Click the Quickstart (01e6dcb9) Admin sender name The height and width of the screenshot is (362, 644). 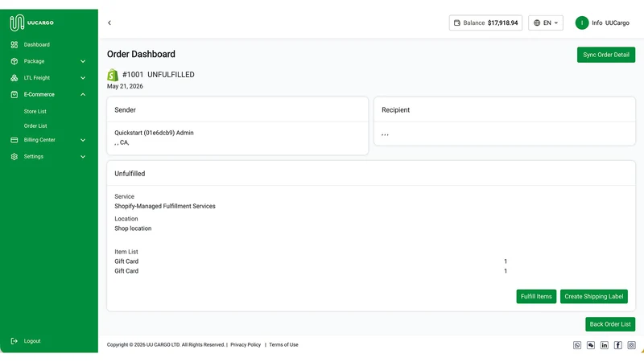[x=154, y=133]
